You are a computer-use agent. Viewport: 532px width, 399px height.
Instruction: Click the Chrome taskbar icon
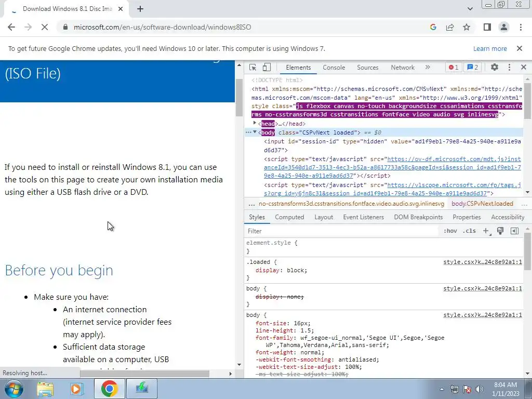(109, 389)
